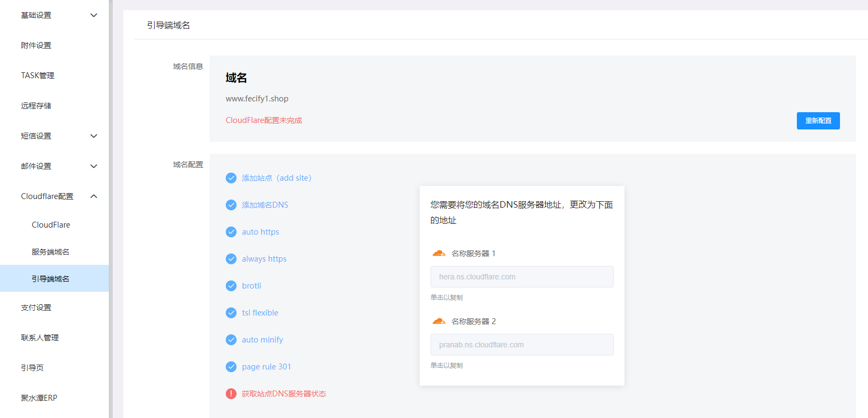The height and width of the screenshot is (418, 868).
Task: Click the always https step link
Action: pyautogui.click(x=264, y=259)
